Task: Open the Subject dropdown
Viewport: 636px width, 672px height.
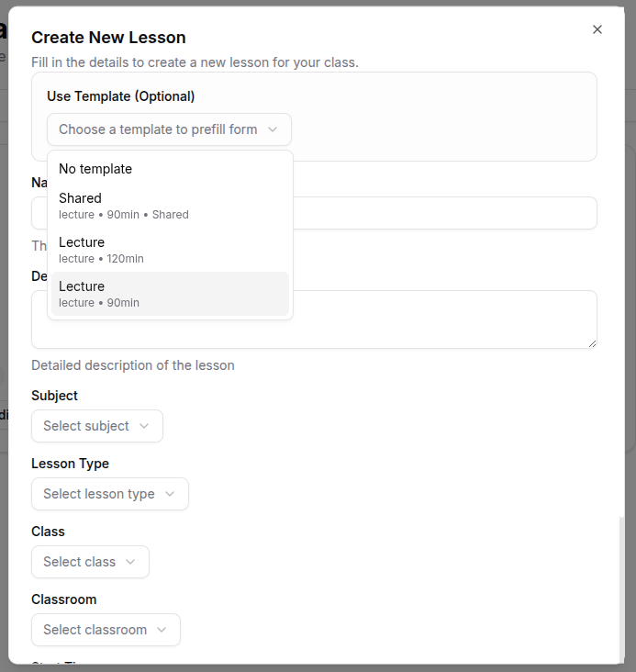Action: point(96,426)
